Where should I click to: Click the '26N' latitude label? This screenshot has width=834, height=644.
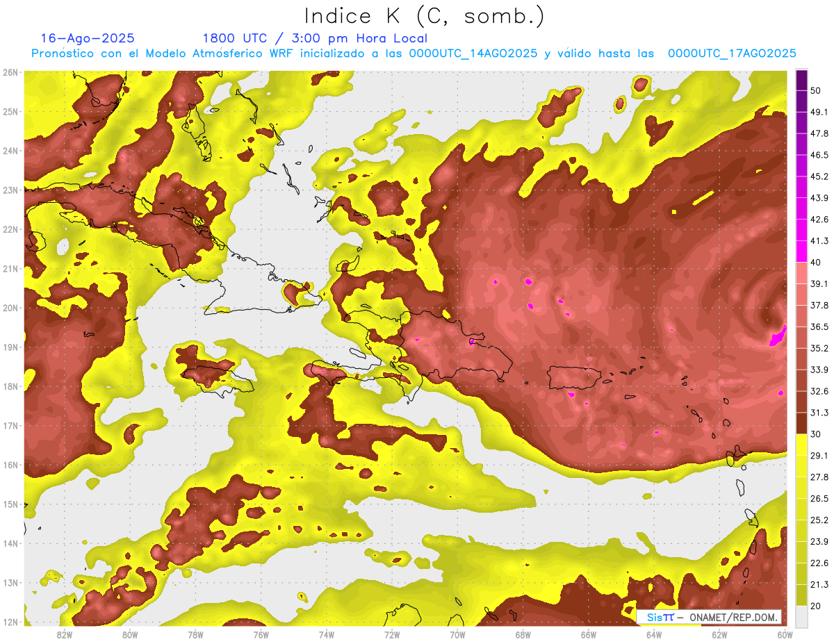click(10, 72)
